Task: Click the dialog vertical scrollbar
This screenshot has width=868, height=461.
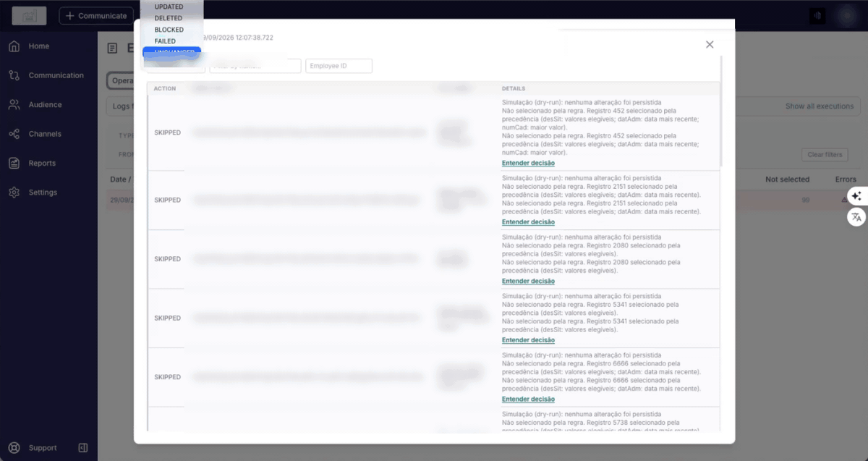Action: tap(723, 112)
